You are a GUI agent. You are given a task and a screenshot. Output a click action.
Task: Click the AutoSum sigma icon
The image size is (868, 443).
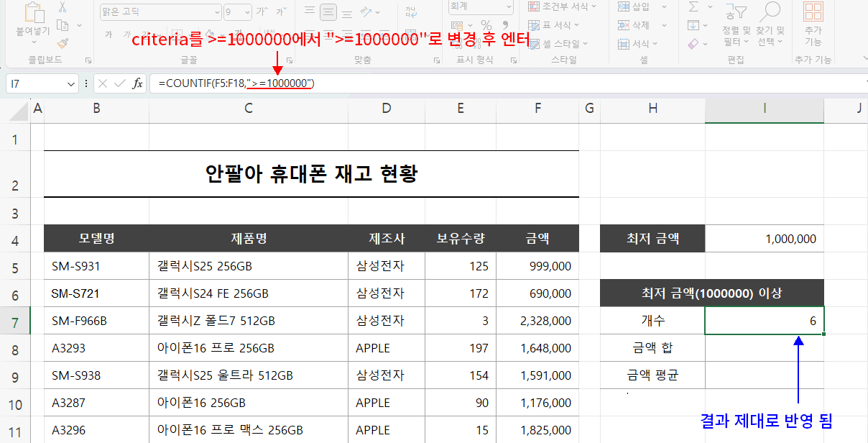(x=693, y=6)
